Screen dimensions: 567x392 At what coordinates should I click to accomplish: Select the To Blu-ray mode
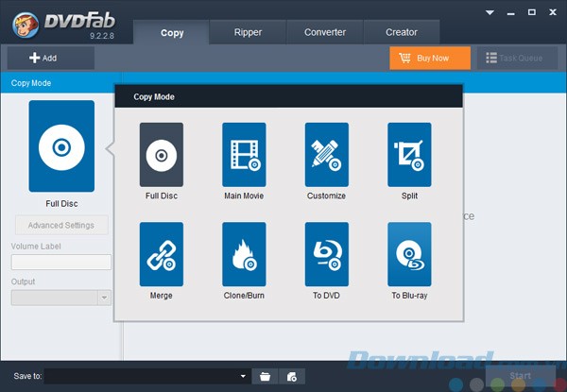click(409, 254)
